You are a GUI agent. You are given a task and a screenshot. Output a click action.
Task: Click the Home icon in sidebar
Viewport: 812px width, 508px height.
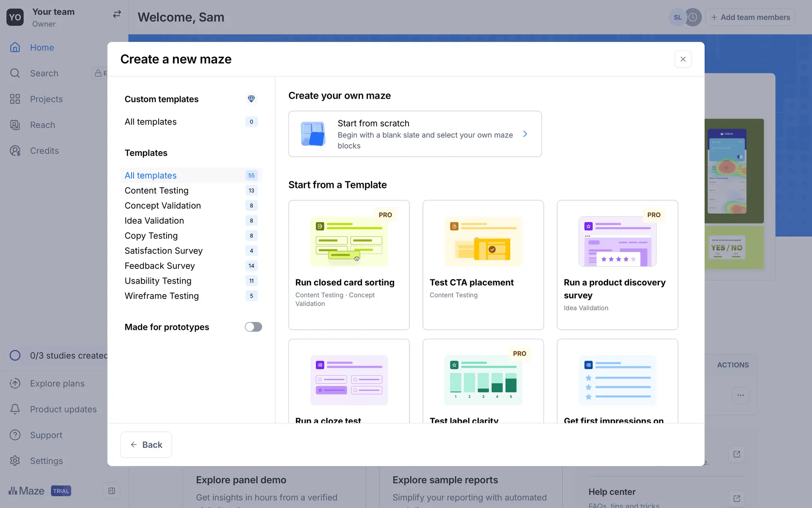[x=15, y=47]
